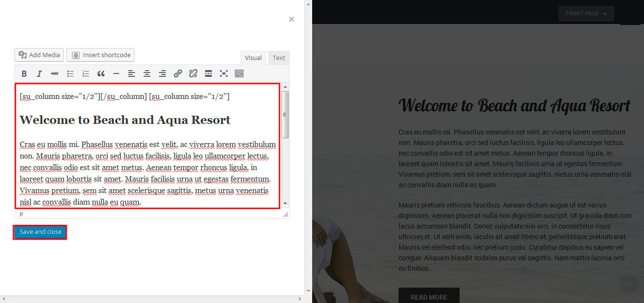The image size is (644, 303).
Task: Click the panel scrollbar up arrow
Action: (x=308, y=3)
